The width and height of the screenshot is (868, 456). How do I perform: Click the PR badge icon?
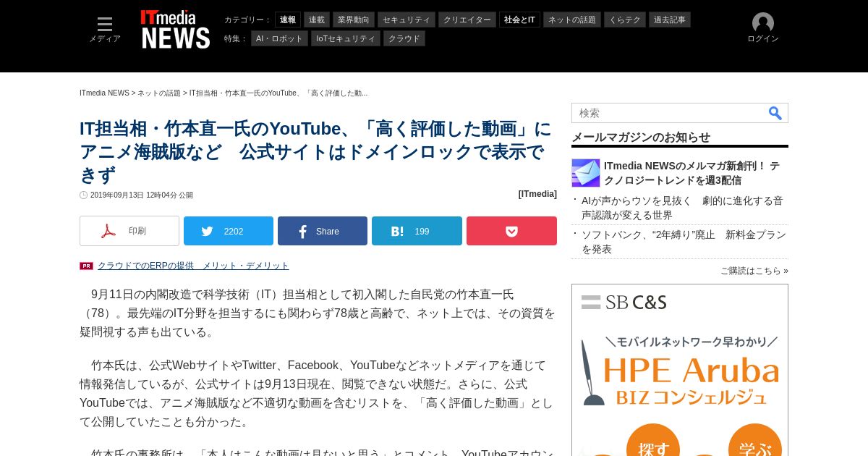(86, 266)
